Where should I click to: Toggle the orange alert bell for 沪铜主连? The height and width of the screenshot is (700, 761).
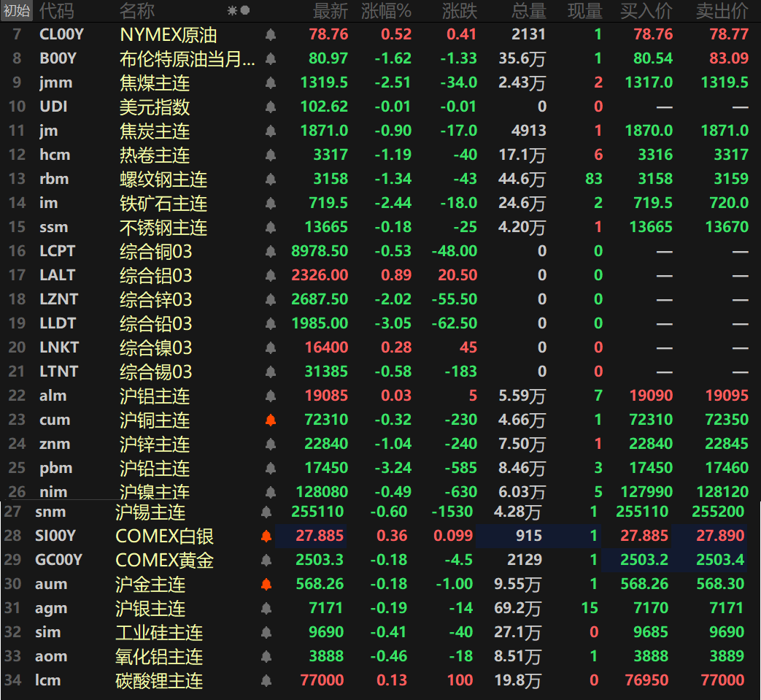[x=271, y=420]
